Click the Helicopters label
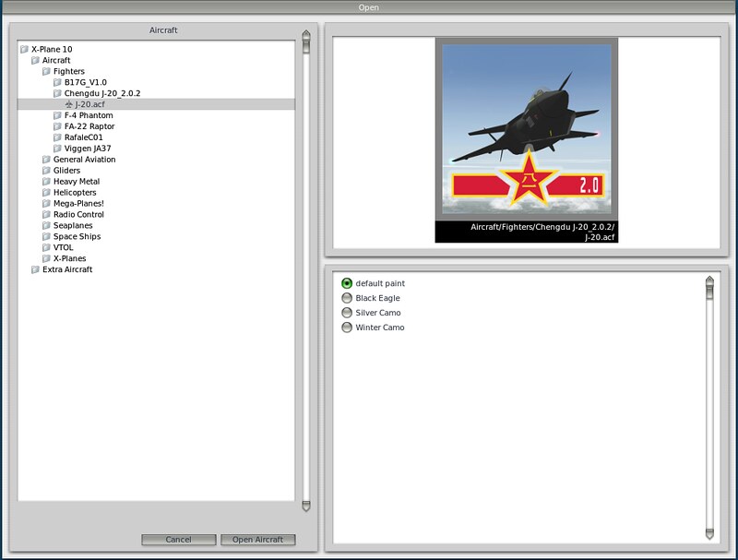This screenshot has width=738, height=560. coord(75,193)
